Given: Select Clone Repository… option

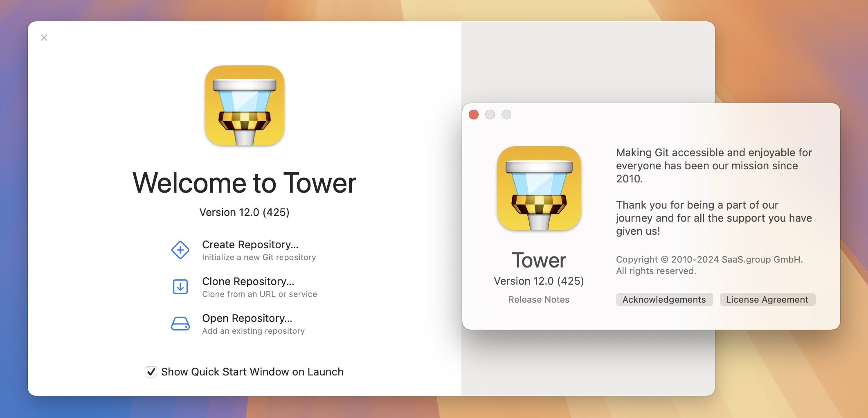Looking at the screenshot, I should coord(248,281).
